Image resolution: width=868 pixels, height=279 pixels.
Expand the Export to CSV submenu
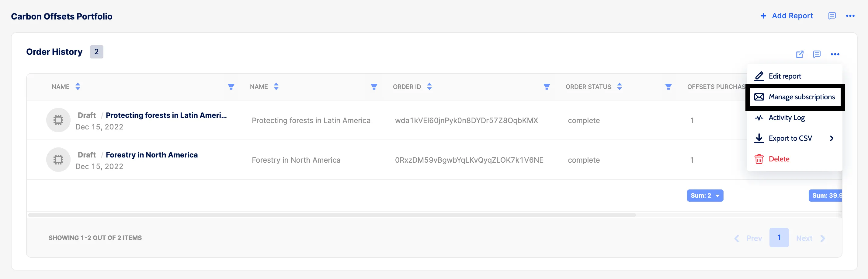coord(832,138)
